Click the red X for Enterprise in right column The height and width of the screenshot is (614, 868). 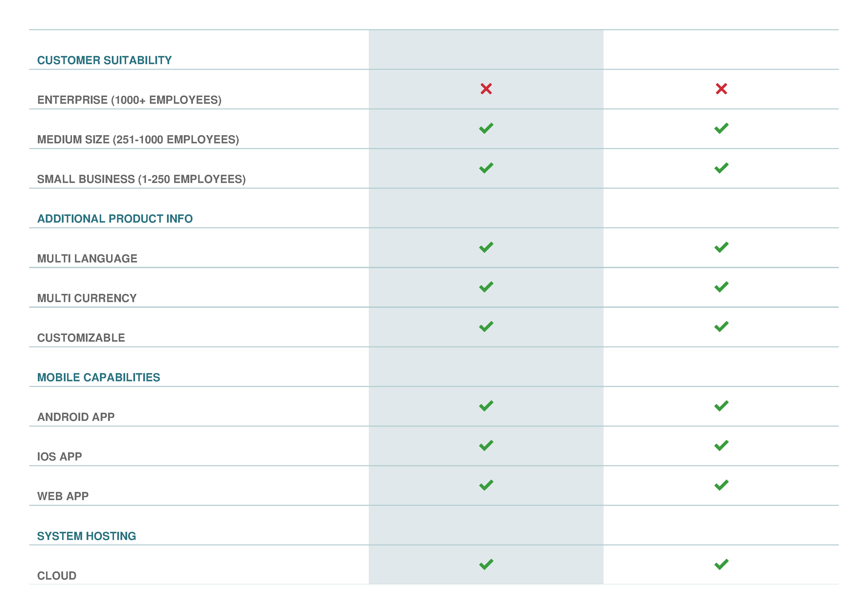(721, 89)
